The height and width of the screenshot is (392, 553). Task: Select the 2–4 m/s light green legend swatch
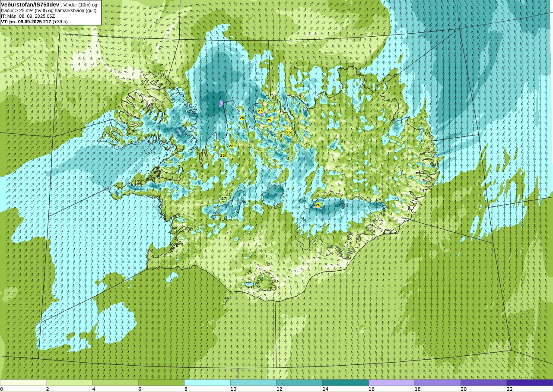(69, 383)
